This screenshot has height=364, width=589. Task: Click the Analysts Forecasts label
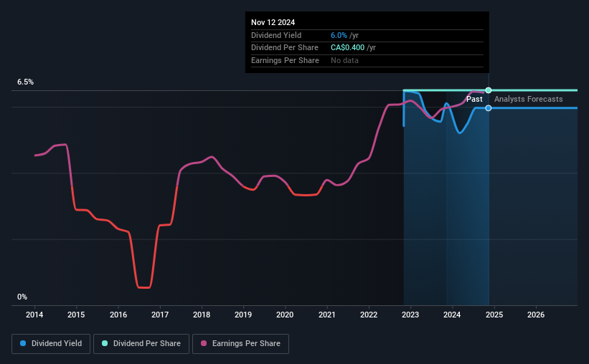pyautogui.click(x=529, y=99)
